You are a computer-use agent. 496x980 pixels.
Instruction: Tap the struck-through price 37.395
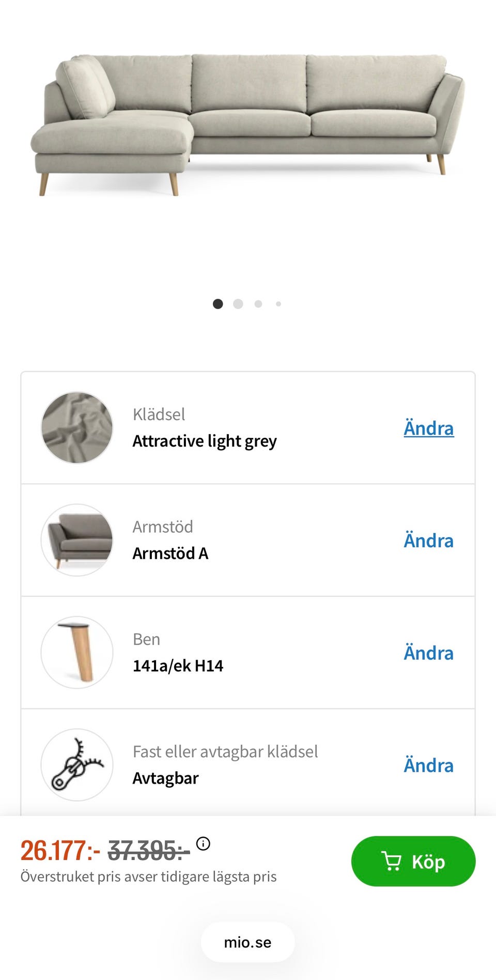pyautogui.click(x=148, y=851)
